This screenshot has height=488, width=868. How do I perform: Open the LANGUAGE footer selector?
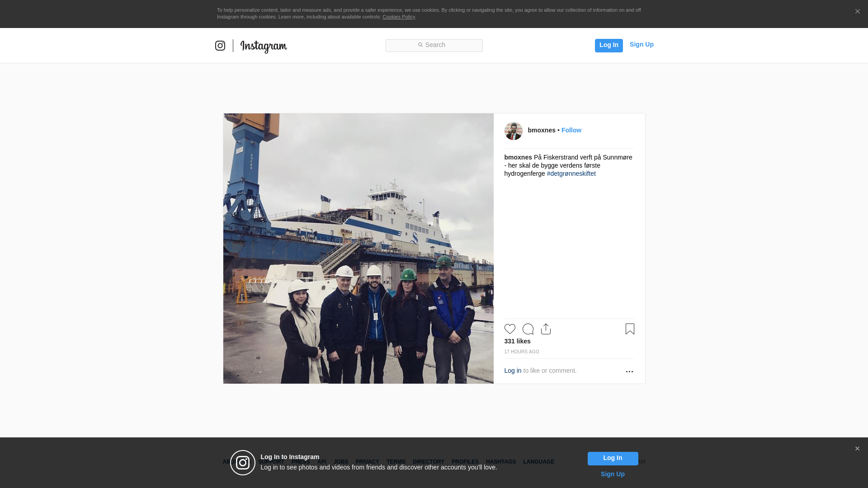click(x=539, y=462)
